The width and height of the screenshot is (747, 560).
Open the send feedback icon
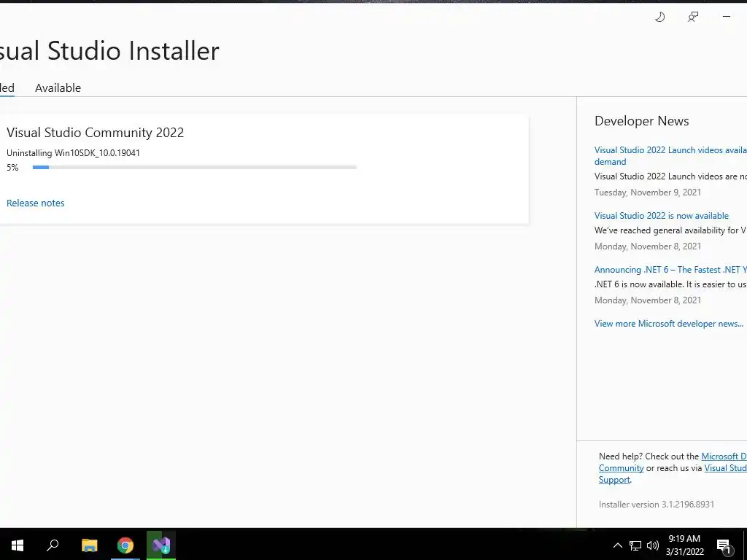pyautogui.click(x=693, y=17)
